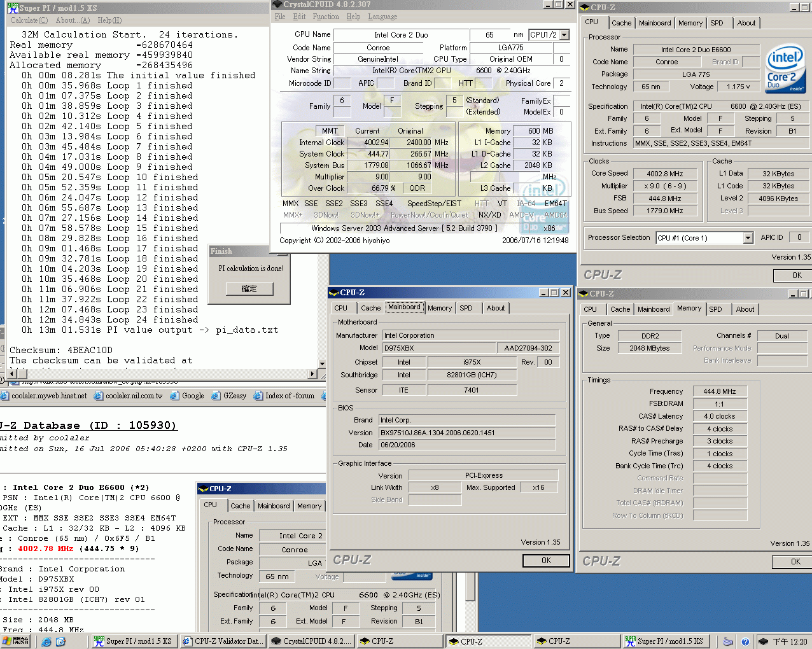Click the Intel Core 2 Duo logo in CPU-Z
This screenshot has width=812, height=649.
[x=785, y=69]
